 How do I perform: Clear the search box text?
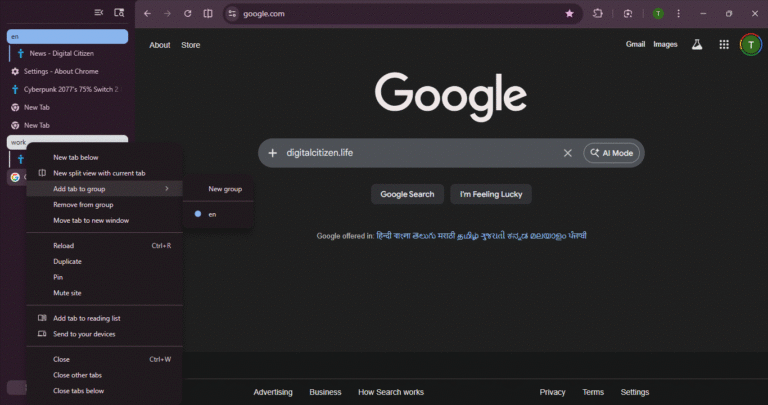568,153
